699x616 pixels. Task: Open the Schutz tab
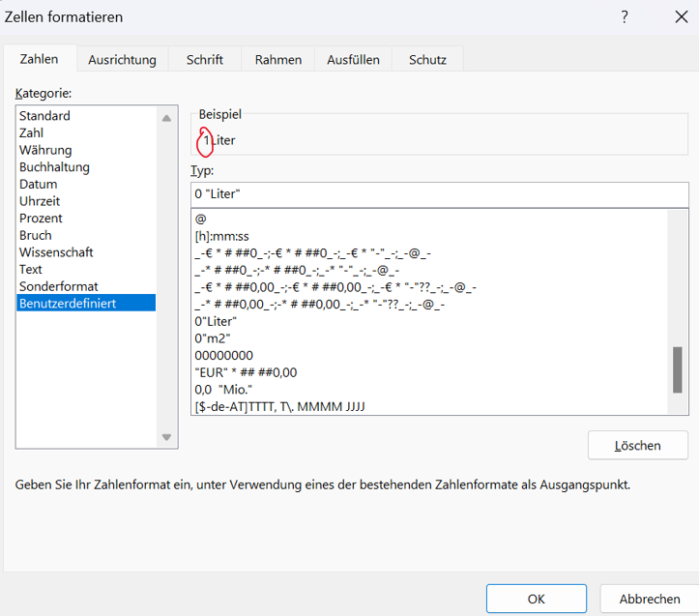[427, 59]
